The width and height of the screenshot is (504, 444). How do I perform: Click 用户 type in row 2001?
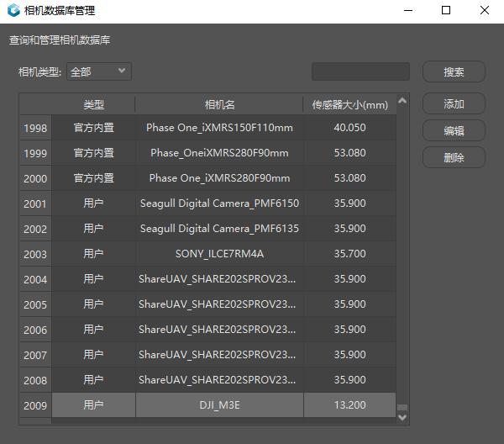[x=93, y=203]
